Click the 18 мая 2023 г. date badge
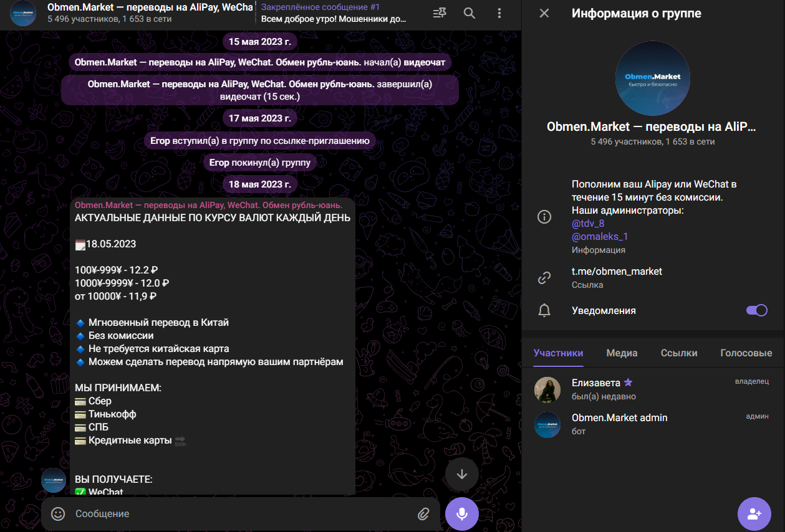 pyautogui.click(x=260, y=184)
